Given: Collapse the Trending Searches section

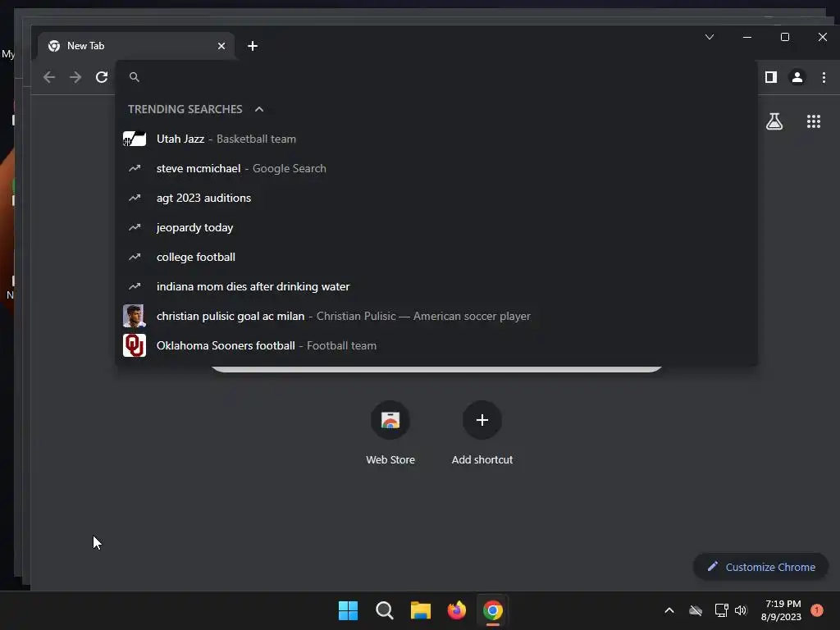Looking at the screenshot, I should (x=259, y=109).
